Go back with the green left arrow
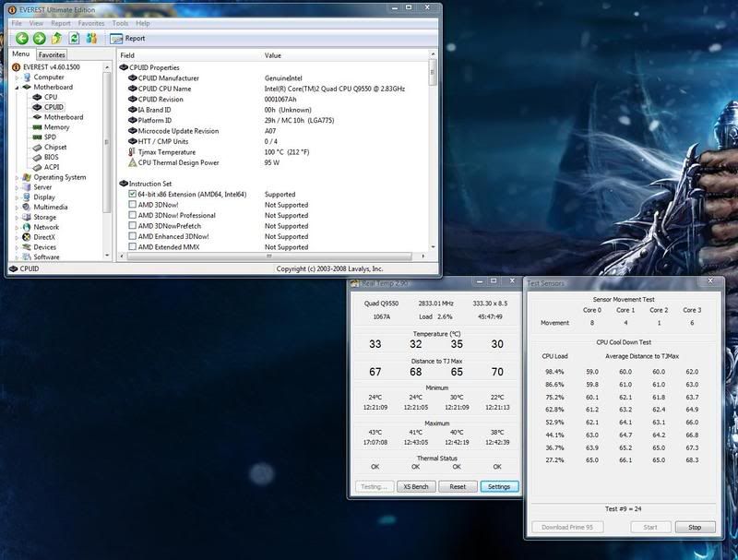Screen dimensions: 738x560 tap(21, 38)
